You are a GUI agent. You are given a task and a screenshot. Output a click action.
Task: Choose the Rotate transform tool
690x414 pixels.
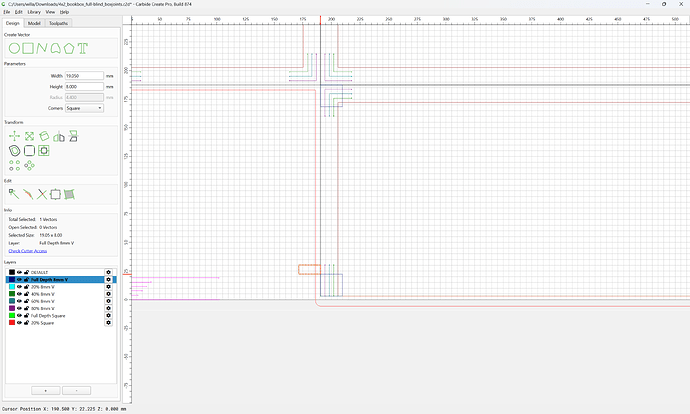44,136
